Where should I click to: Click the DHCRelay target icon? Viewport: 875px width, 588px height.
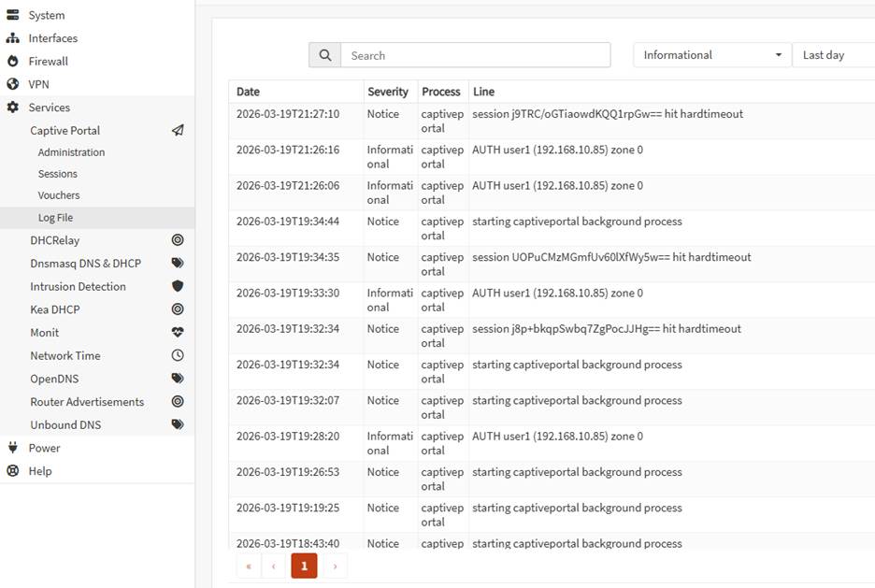click(178, 240)
